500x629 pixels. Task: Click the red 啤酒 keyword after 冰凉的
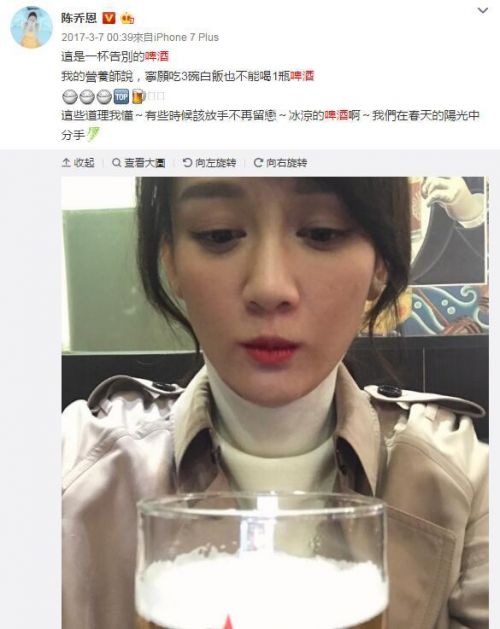point(336,116)
